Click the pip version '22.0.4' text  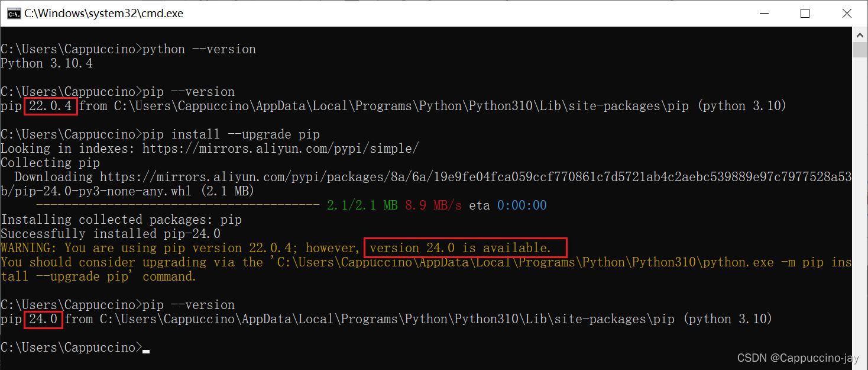pyautogui.click(x=50, y=106)
